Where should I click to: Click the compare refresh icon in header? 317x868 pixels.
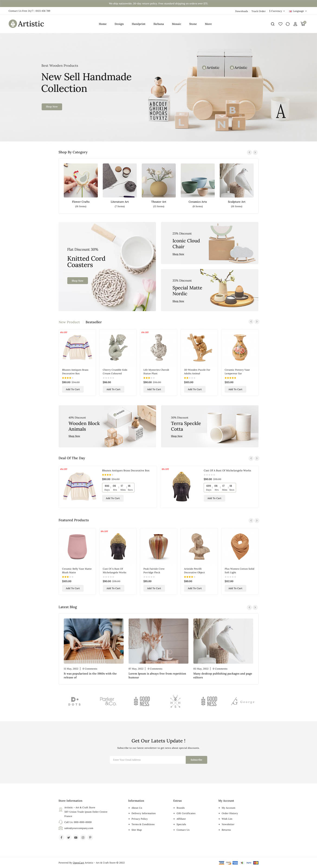(x=288, y=24)
